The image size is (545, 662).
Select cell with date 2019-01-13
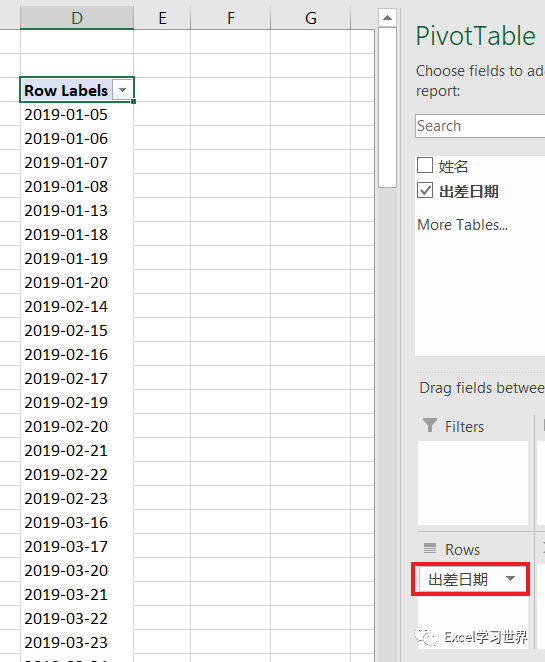tap(77, 210)
